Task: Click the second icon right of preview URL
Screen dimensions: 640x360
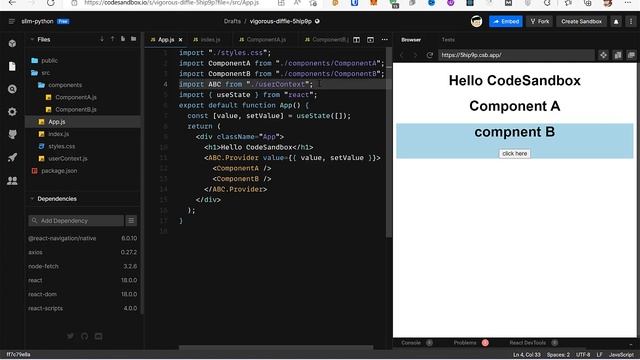Action: [x=618, y=55]
